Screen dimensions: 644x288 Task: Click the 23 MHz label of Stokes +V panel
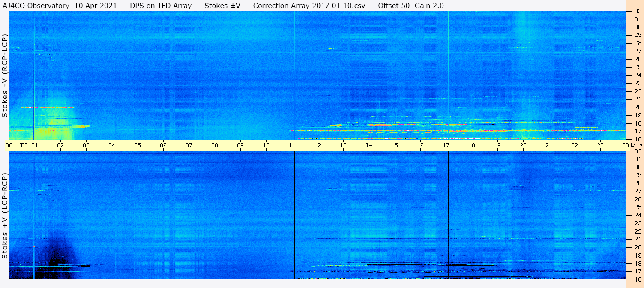click(x=638, y=223)
